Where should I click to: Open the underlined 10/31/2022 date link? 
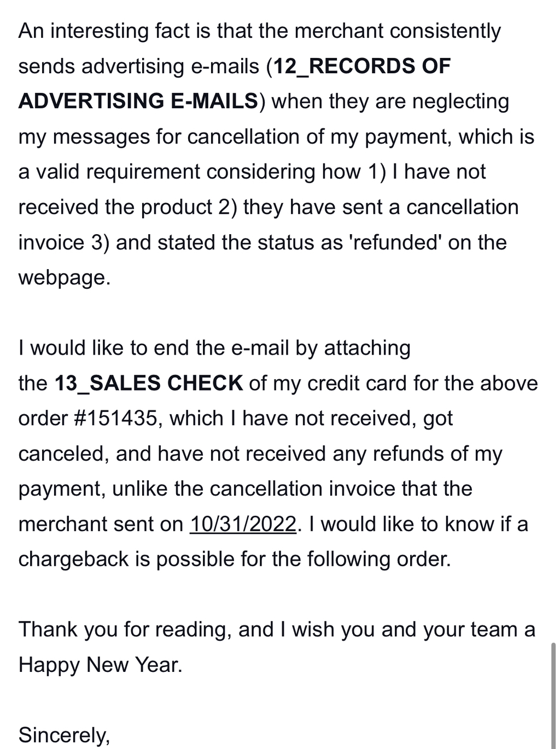(x=243, y=524)
